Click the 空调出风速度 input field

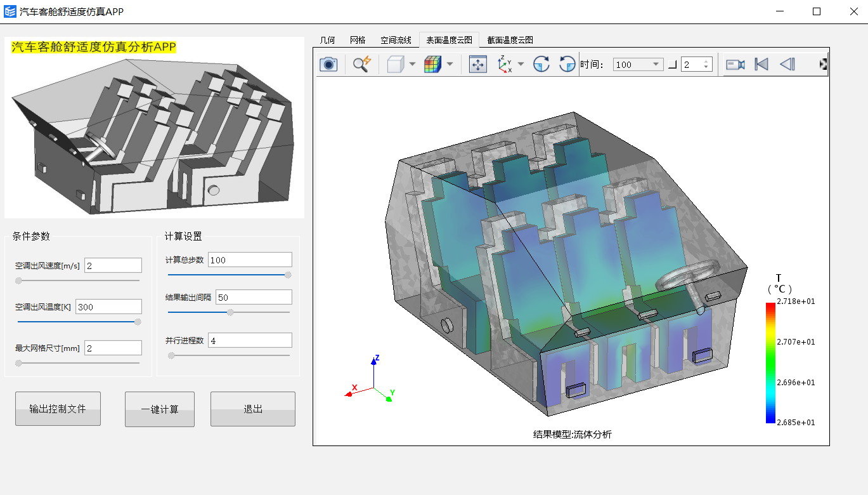[113, 265]
